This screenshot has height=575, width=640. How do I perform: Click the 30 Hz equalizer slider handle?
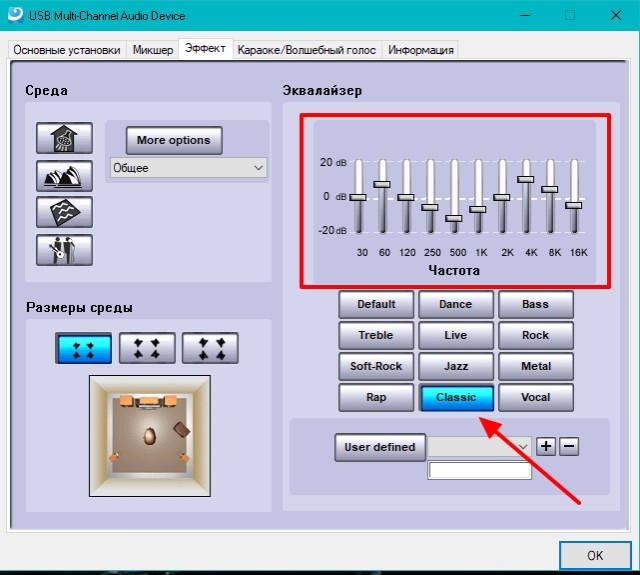pyautogui.click(x=358, y=197)
